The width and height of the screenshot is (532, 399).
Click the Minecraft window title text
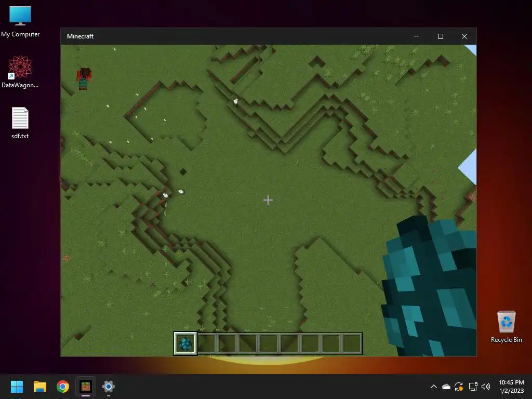pyautogui.click(x=80, y=36)
